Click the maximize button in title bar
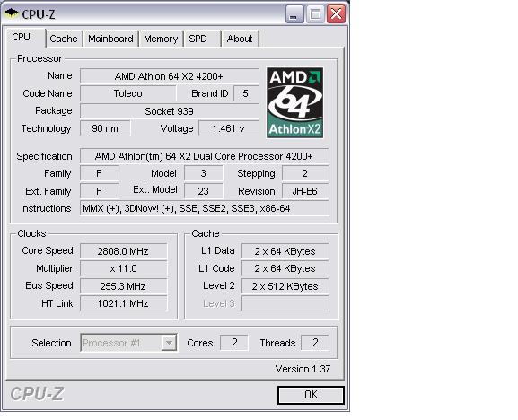 [315, 14]
